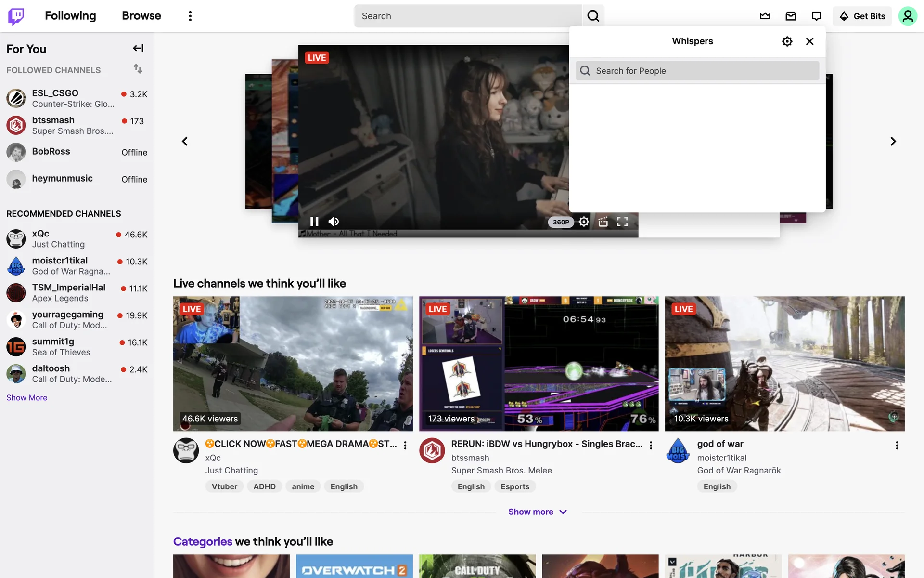This screenshot has height=578, width=924.
Task: Pause the featured live stream
Action: (x=314, y=222)
